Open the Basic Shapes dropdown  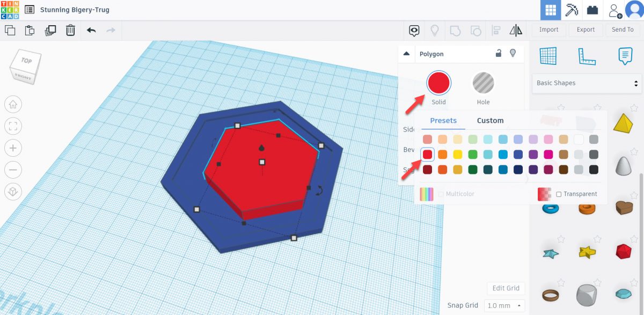click(x=588, y=83)
